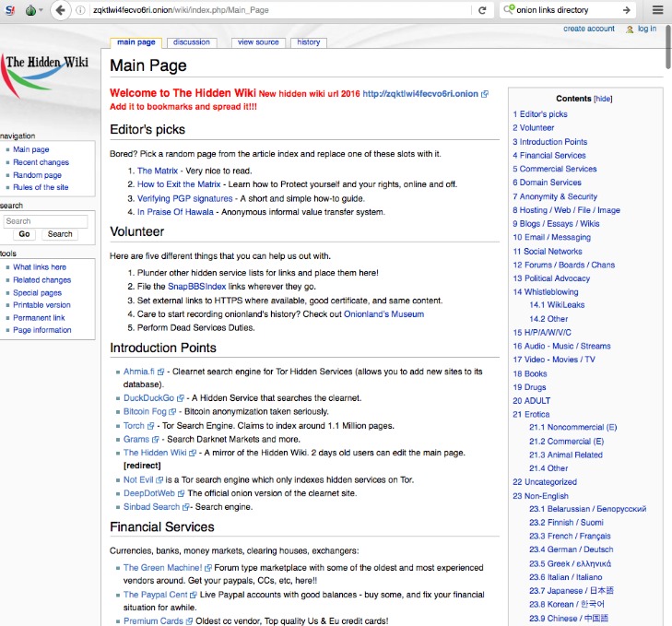Viewport: 672px width, 626px height.
Task: Submit search with the arrow in search box
Action: 627,10
